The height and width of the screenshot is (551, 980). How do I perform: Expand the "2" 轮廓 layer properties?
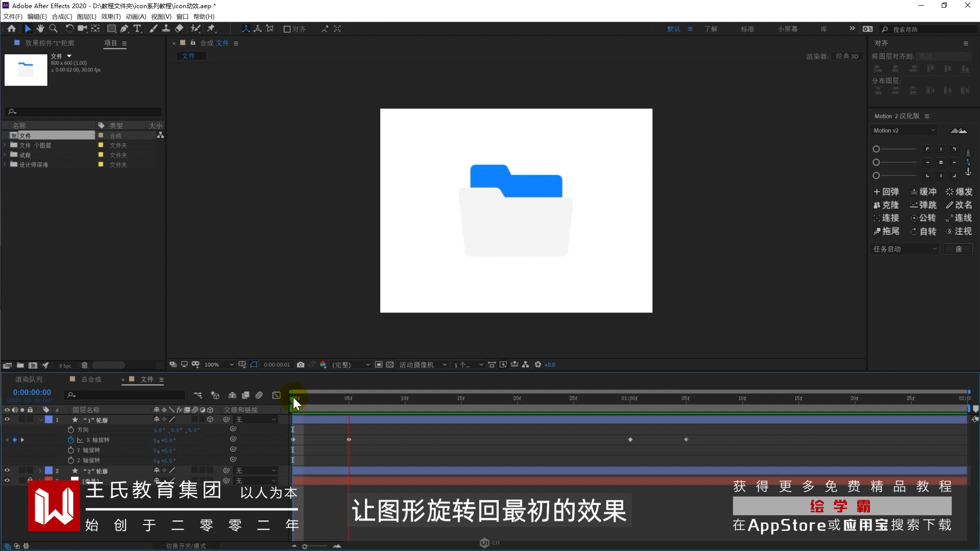40,471
